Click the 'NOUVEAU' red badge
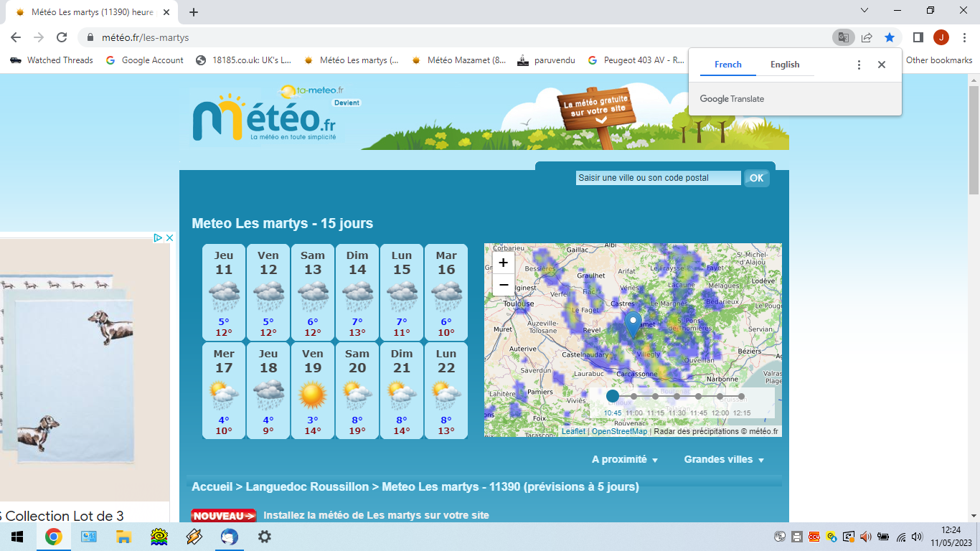 [x=223, y=516]
